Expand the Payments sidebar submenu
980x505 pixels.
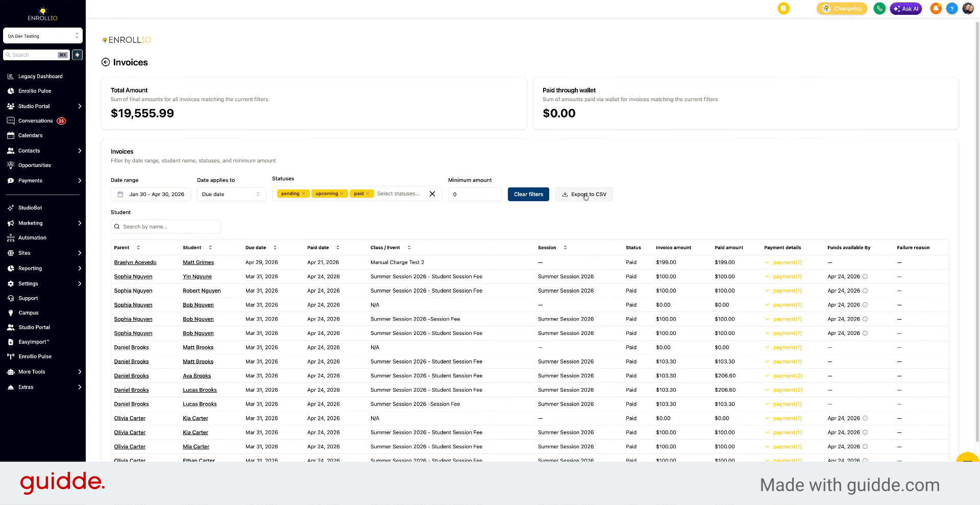[x=80, y=181]
